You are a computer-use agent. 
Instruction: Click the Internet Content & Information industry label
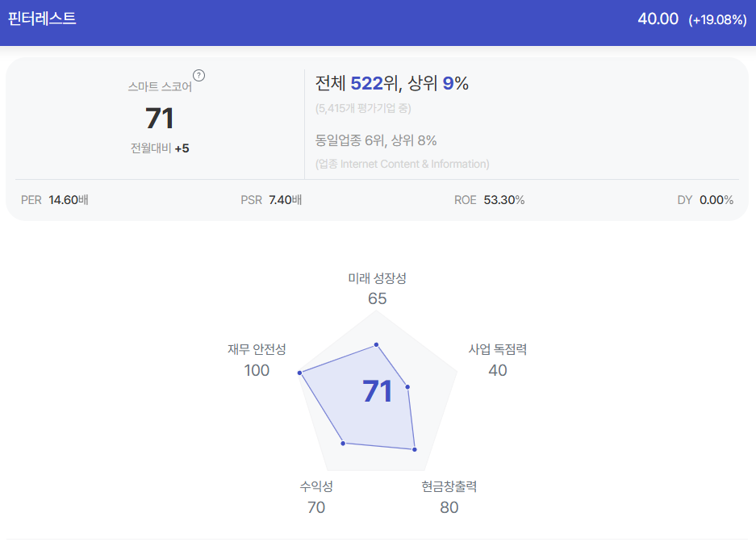[402, 164]
